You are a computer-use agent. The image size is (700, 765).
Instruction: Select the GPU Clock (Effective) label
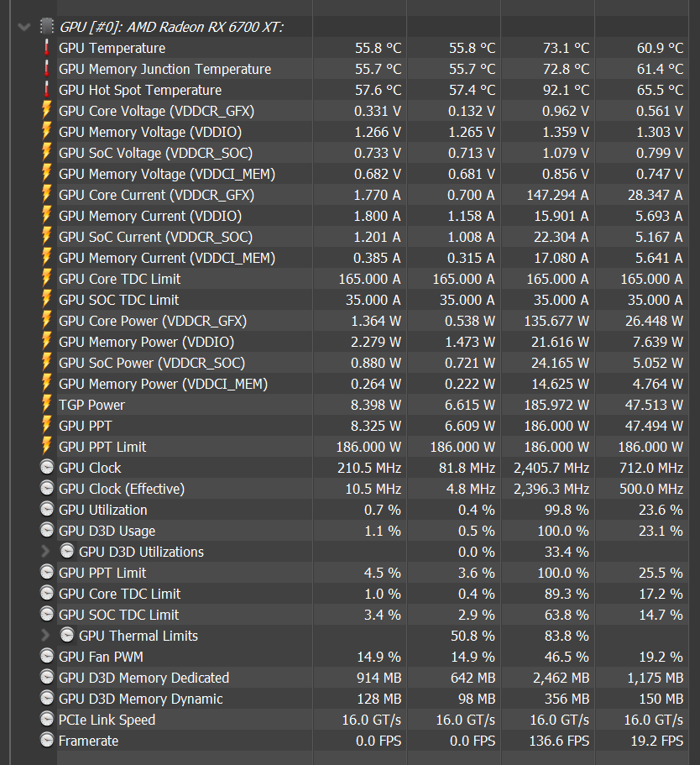tap(122, 489)
